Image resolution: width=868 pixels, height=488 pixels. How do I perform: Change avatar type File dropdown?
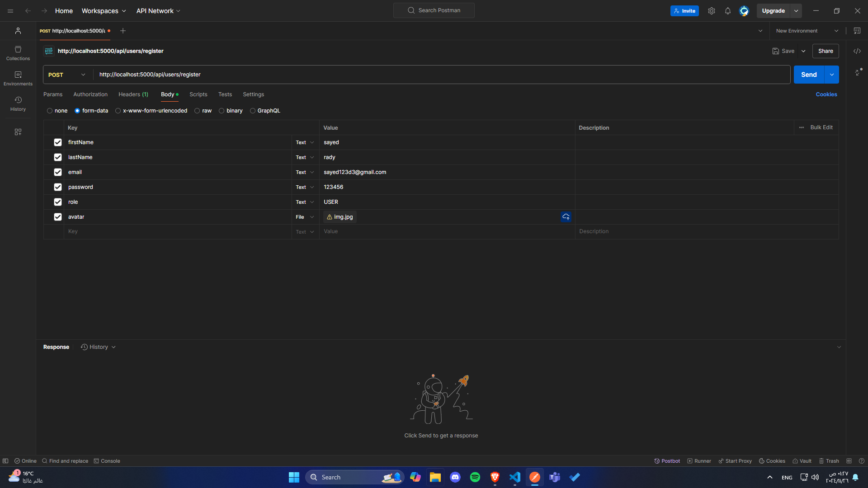click(x=305, y=217)
